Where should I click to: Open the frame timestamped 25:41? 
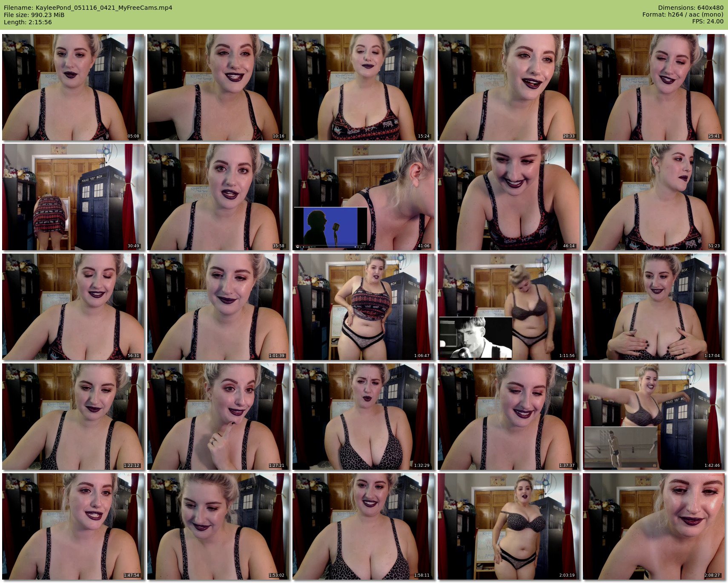click(654, 87)
